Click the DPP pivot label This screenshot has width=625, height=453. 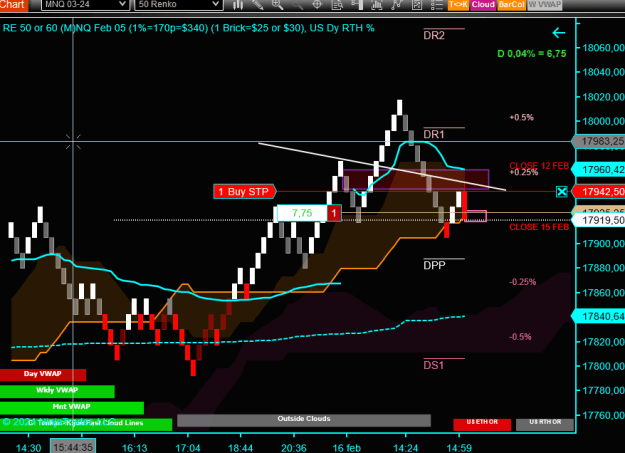click(x=434, y=265)
